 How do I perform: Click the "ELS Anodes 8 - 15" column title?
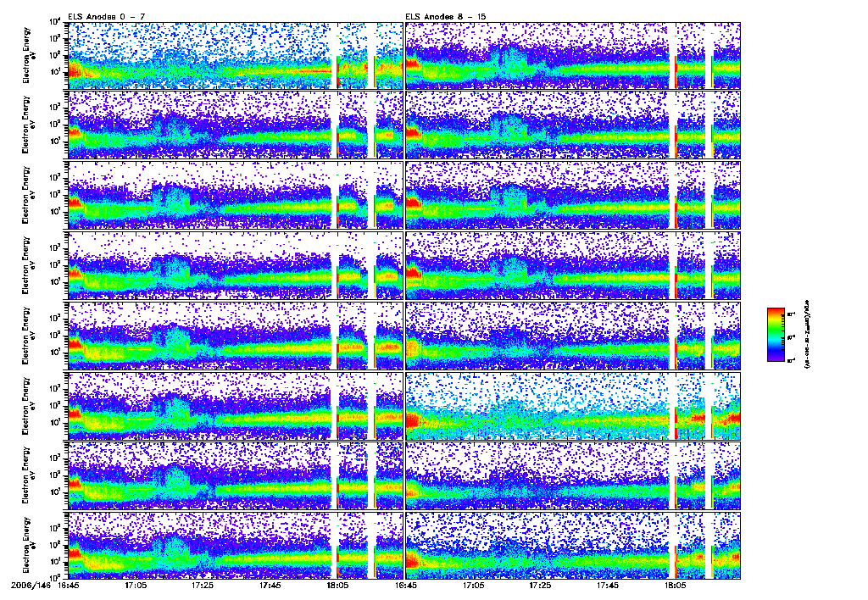click(446, 17)
